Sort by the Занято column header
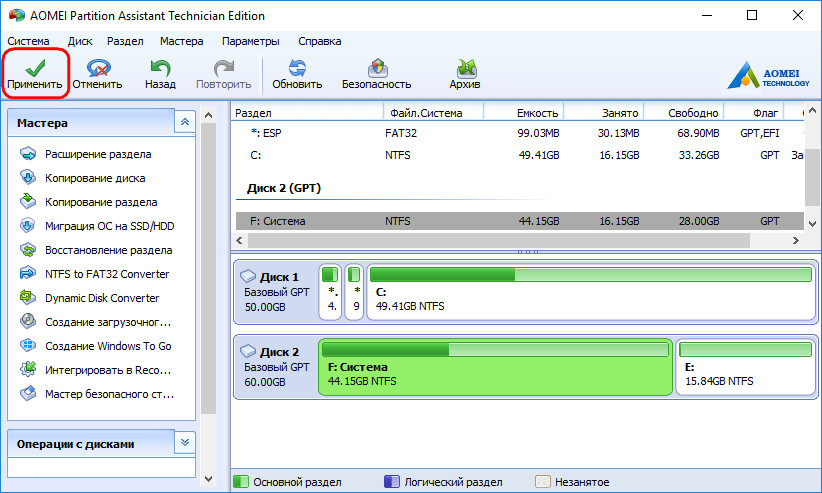Screen dimensions: 822x493 (603, 113)
